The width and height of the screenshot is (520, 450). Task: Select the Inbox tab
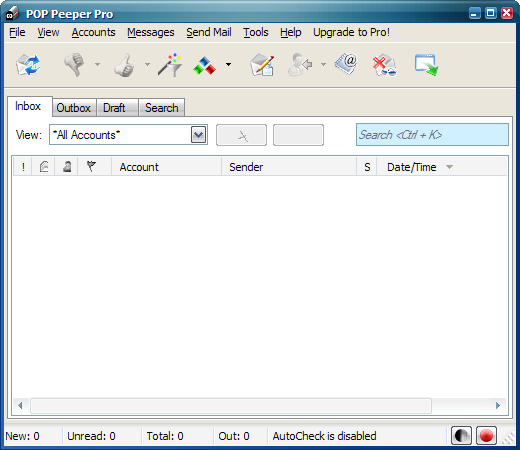[29, 106]
